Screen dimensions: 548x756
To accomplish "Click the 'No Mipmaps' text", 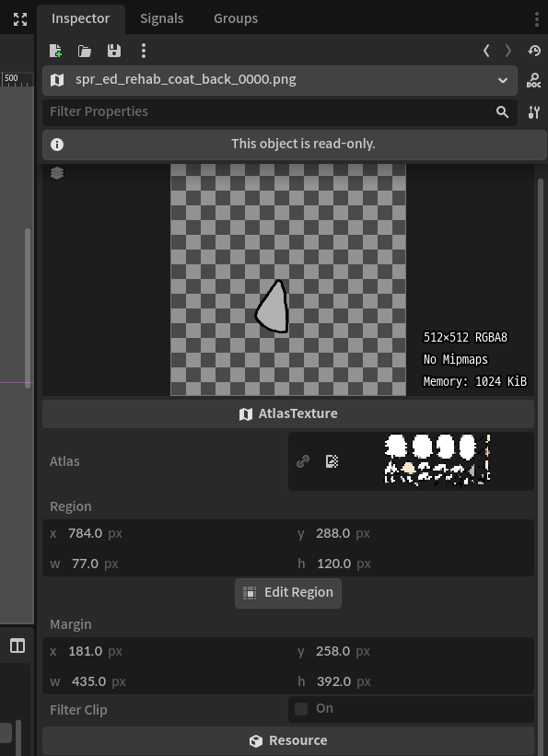I will 455,360.
